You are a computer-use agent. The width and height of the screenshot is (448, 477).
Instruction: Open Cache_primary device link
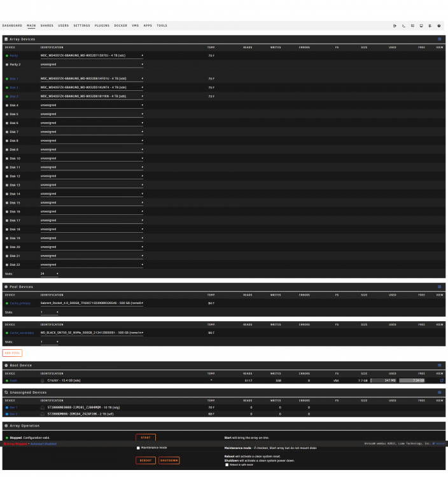20,303
